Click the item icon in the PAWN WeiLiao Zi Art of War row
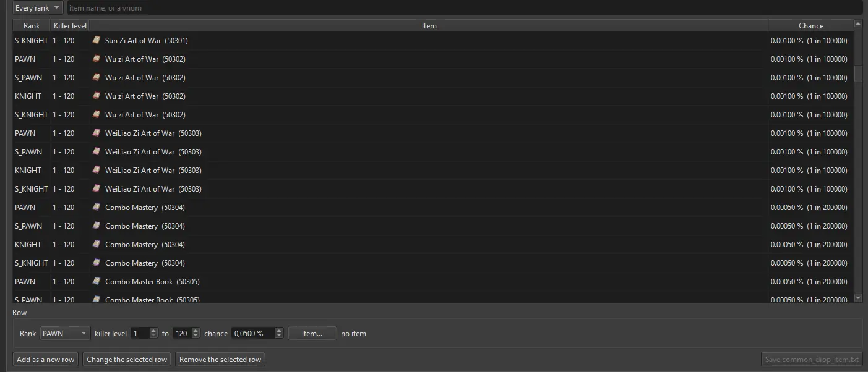 [96, 133]
